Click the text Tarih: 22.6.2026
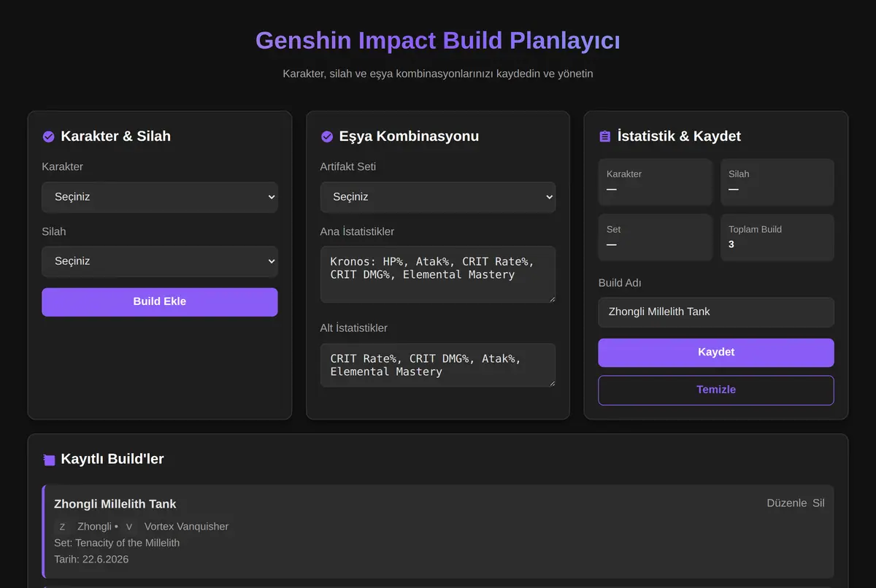 tap(91, 560)
